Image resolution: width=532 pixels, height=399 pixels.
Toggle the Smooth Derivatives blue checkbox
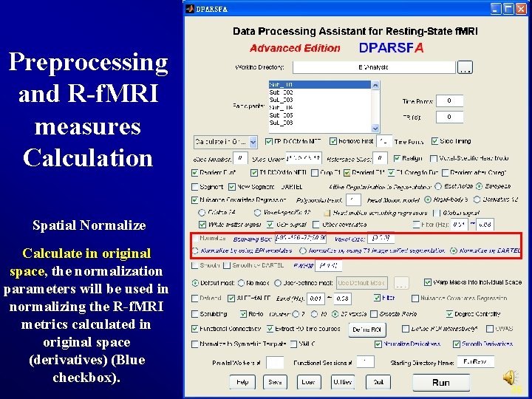[x=457, y=344]
